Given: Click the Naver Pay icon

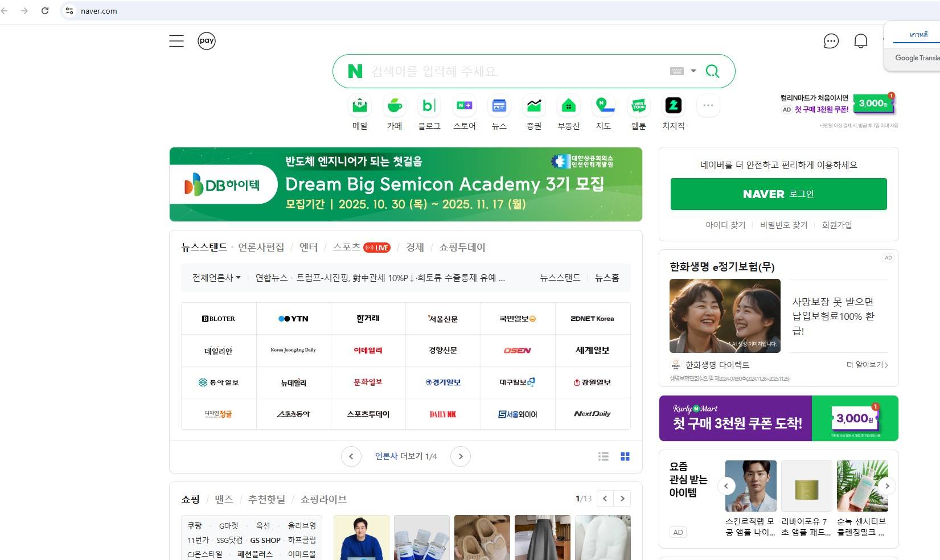Looking at the screenshot, I should pos(207,41).
